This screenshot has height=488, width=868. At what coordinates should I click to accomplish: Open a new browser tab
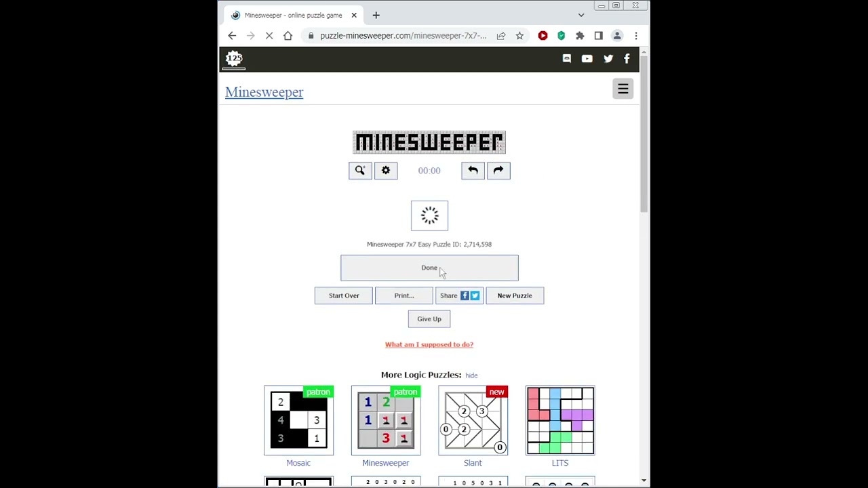pos(376,15)
